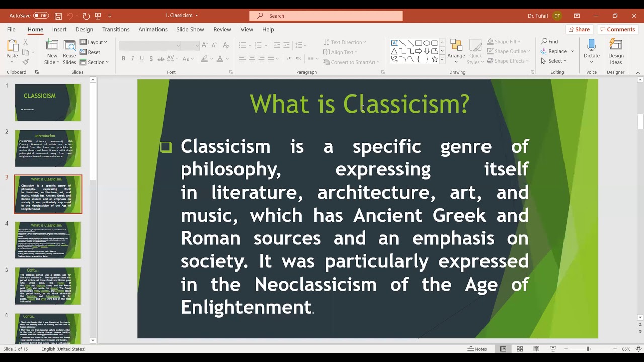644x362 pixels.
Task: Click the Arrange icon
Action: pos(456,46)
